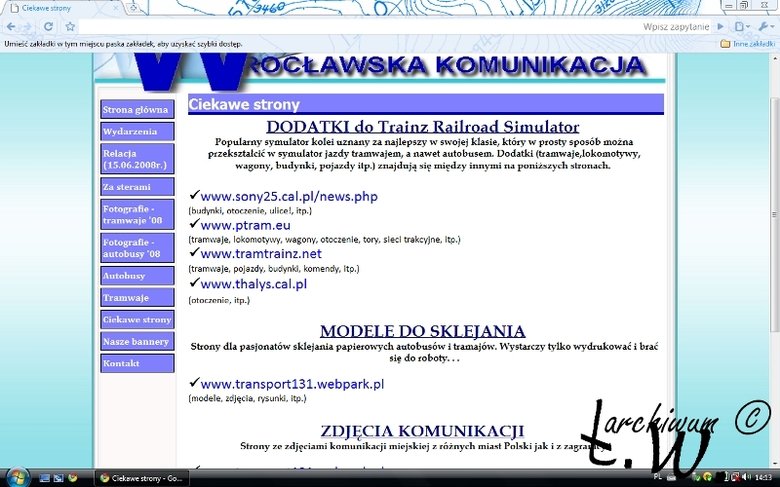Click the checkmark beside www.transport131.webpark.pl

pos(194,383)
